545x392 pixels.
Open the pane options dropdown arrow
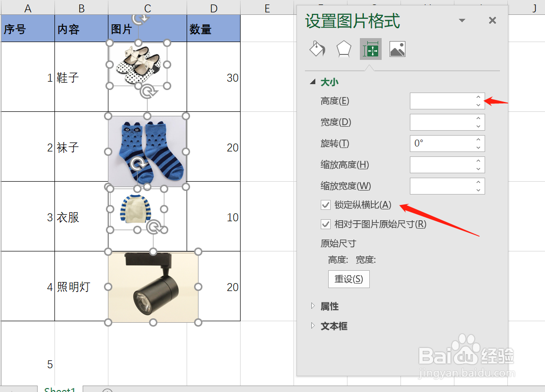point(462,20)
